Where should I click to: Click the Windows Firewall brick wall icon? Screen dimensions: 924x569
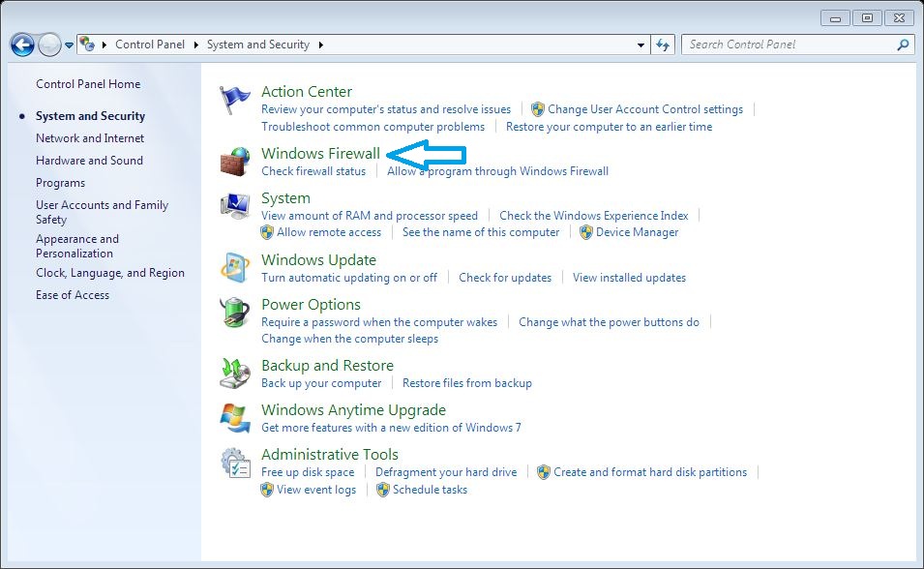234,163
